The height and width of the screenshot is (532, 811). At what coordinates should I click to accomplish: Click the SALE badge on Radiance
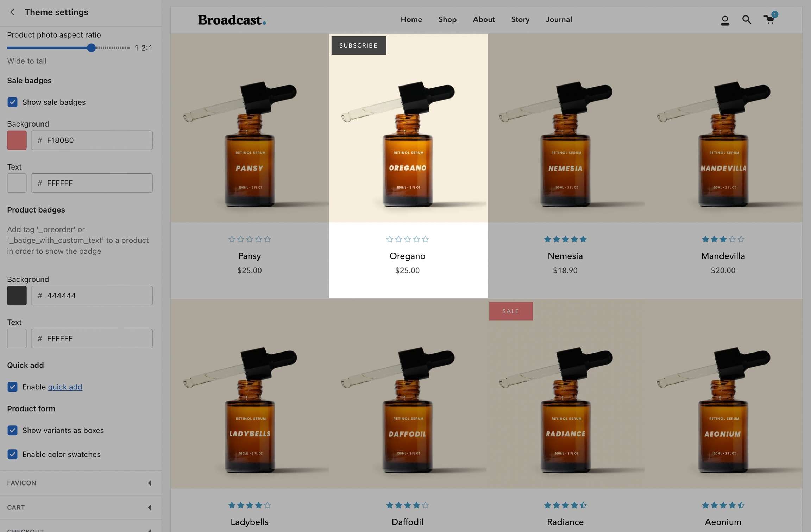point(510,311)
